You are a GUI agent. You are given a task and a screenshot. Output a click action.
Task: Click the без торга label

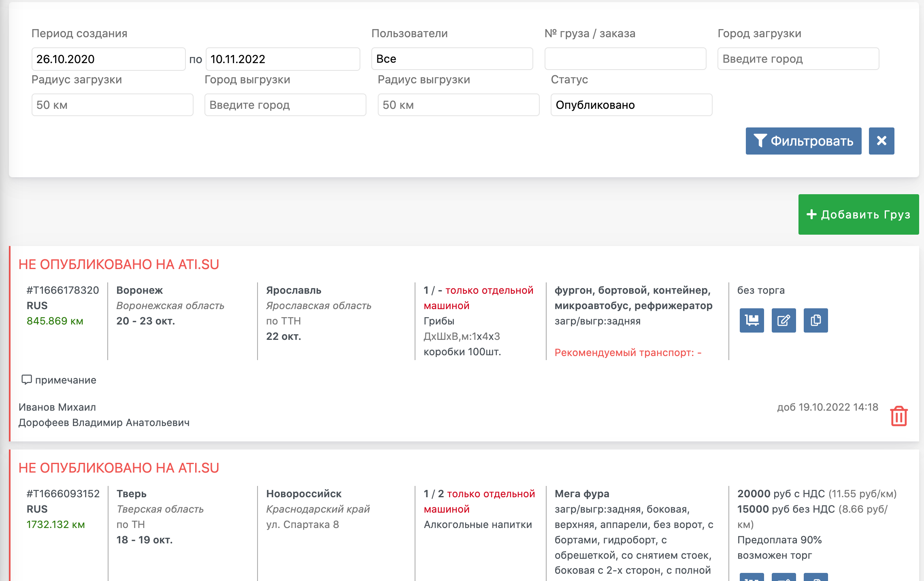pos(761,290)
